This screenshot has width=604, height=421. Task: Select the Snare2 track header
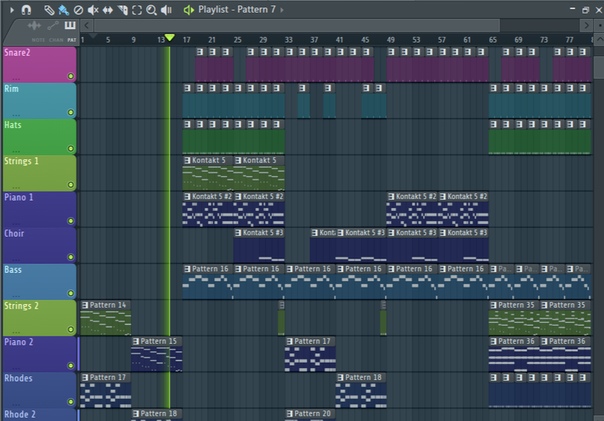[39, 64]
